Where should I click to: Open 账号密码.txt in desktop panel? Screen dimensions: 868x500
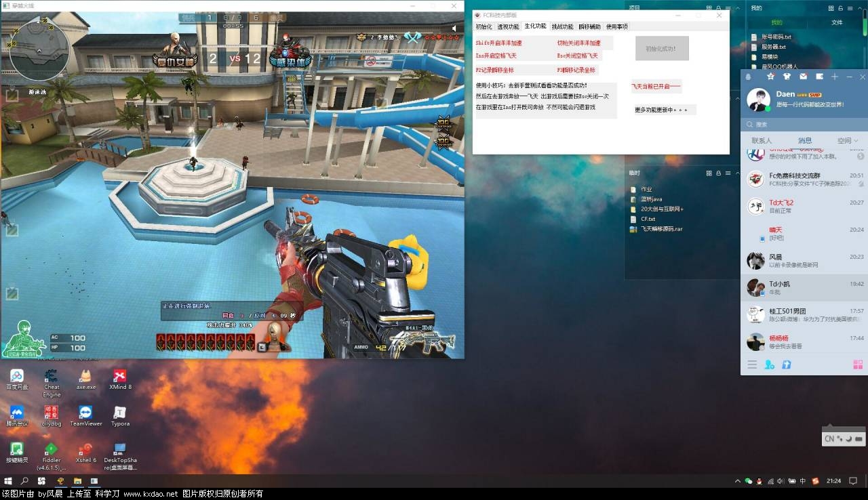pos(772,37)
